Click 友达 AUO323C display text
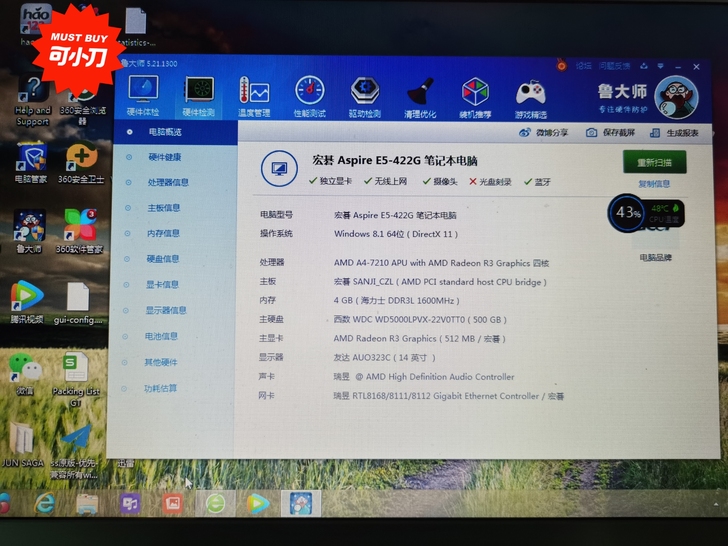Screen dimensions: 728x546 [384, 358]
